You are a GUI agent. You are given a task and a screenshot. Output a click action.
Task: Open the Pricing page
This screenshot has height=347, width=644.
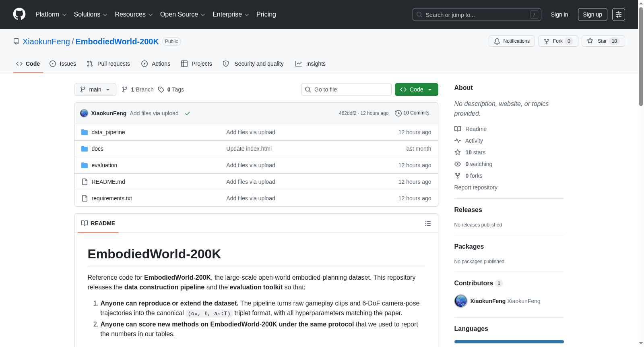[x=266, y=15]
